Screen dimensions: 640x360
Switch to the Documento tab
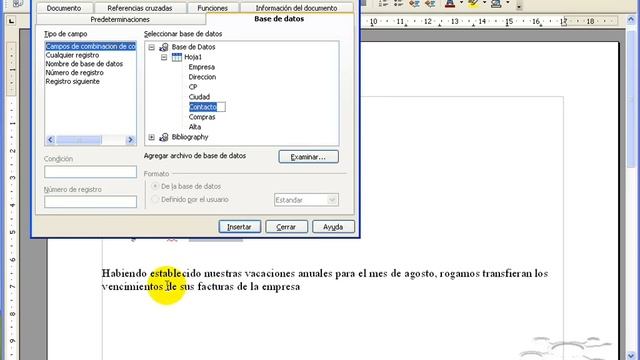[x=64, y=8]
